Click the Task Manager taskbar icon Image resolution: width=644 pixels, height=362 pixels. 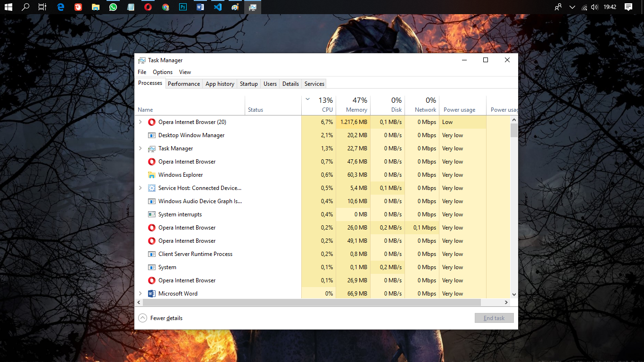coord(253,7)
